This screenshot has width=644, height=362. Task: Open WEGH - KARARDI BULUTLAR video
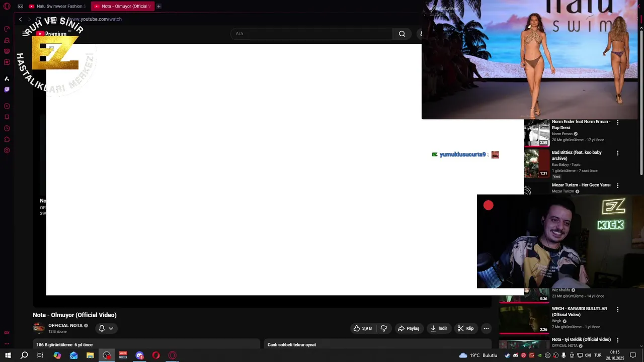pyautogui.click(x=580, y=312)
